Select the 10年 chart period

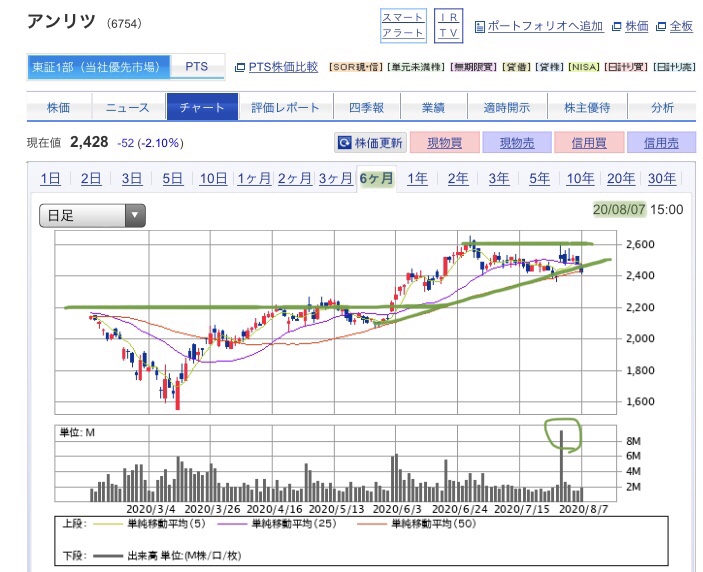(581, 178)
